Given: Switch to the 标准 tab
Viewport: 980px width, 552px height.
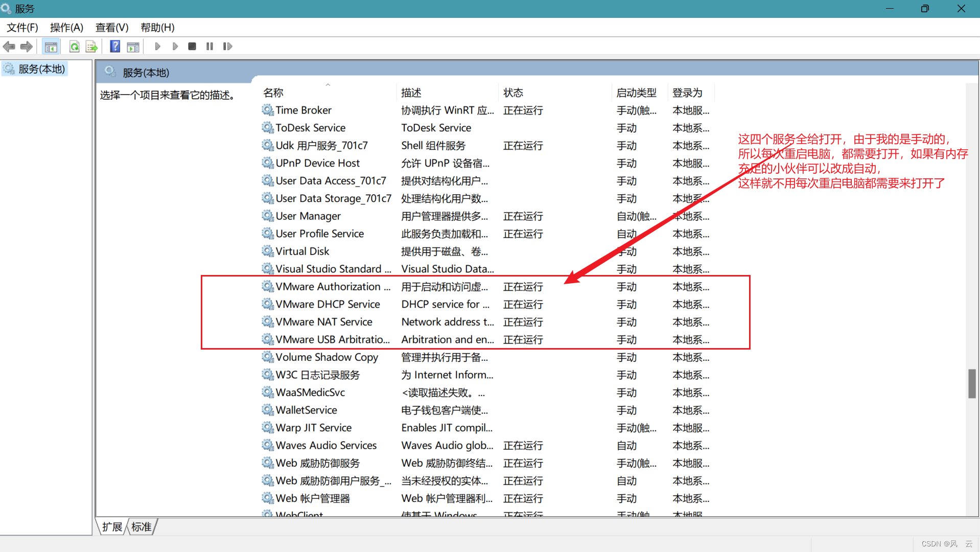Looking at the screenshot, I should tap(142, 527).
